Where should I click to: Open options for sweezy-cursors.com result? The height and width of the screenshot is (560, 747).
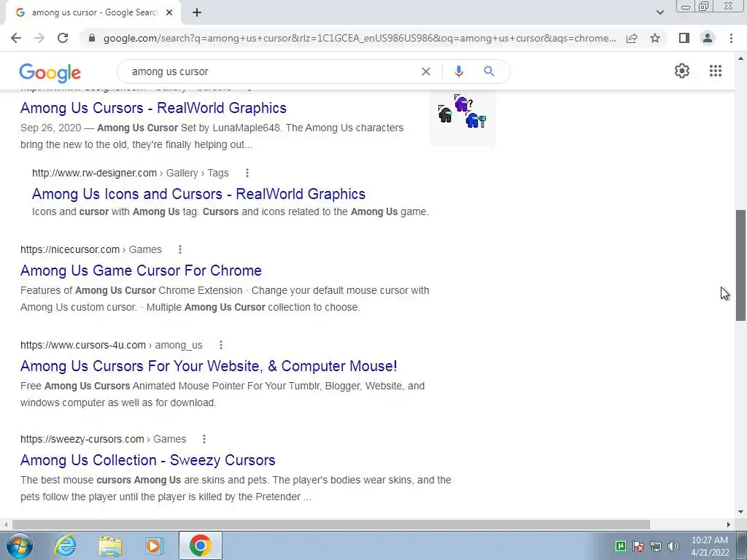(204, 439)
